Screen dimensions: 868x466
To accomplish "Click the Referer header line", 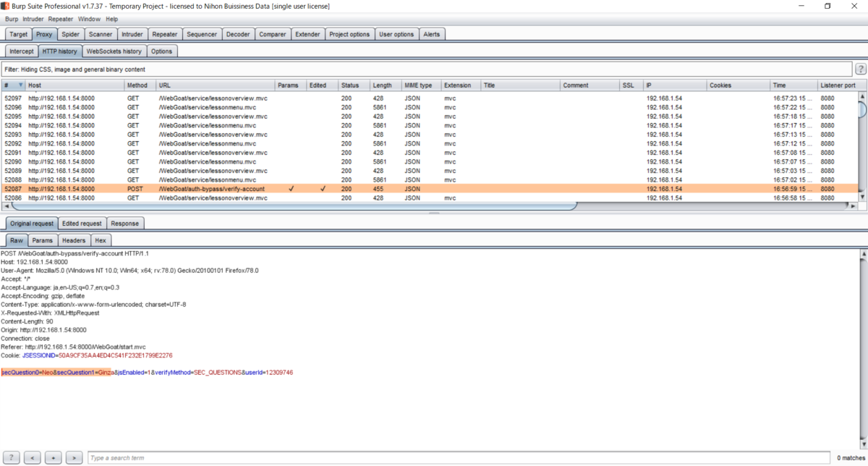I will (x=73, y=347).
